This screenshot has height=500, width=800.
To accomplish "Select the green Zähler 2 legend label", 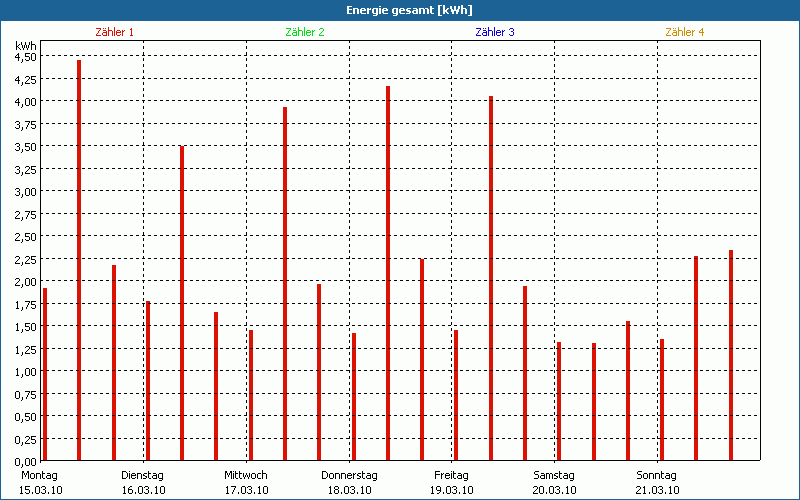I will pos(305,32).
